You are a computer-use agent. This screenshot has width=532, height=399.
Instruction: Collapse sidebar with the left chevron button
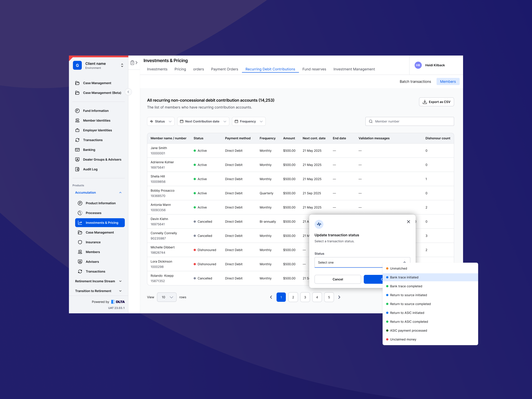coord(128,92)
